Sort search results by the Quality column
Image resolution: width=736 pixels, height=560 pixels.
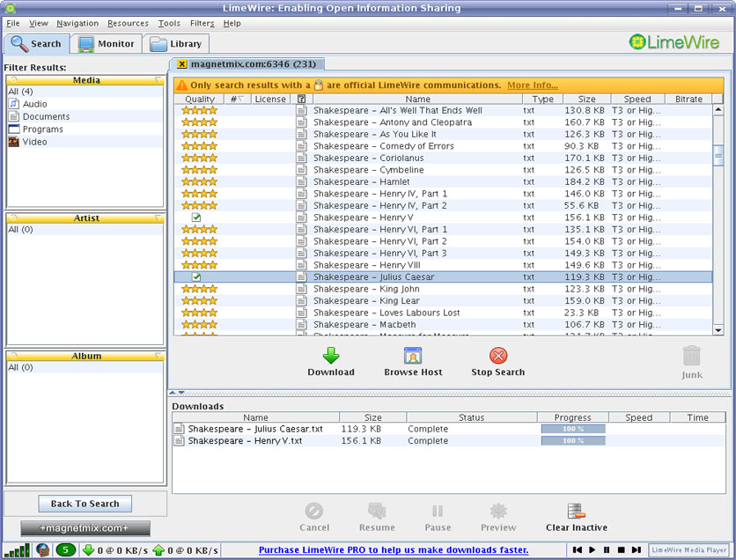coord(200,99)
